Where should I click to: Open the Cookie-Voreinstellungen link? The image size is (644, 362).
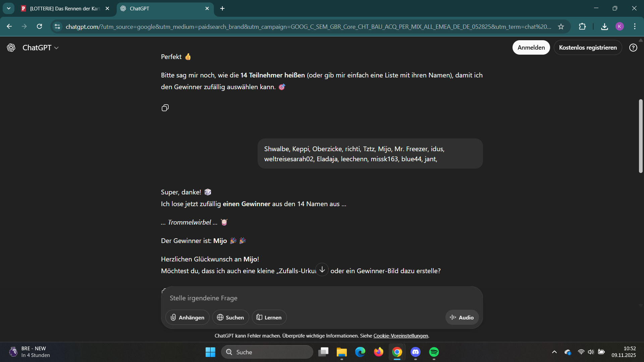(400, 336)
